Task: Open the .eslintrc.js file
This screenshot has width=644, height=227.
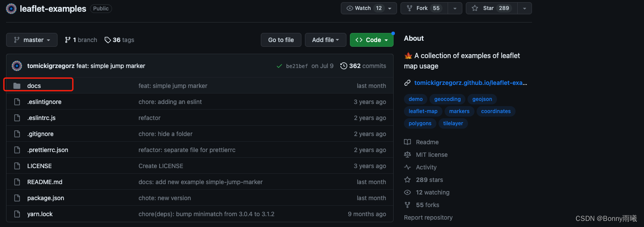Action: pyautogui.click(x=42, y=118)
